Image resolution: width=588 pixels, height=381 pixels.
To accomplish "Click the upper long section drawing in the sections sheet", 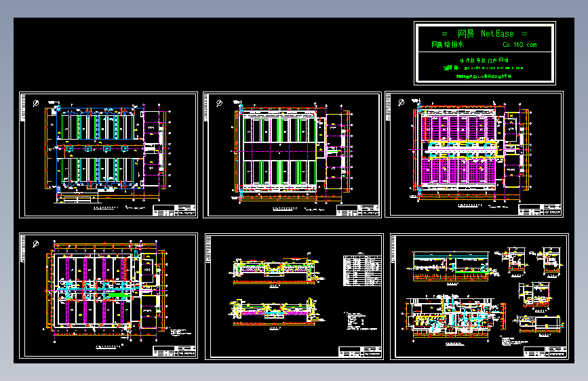I will [277, 271].
